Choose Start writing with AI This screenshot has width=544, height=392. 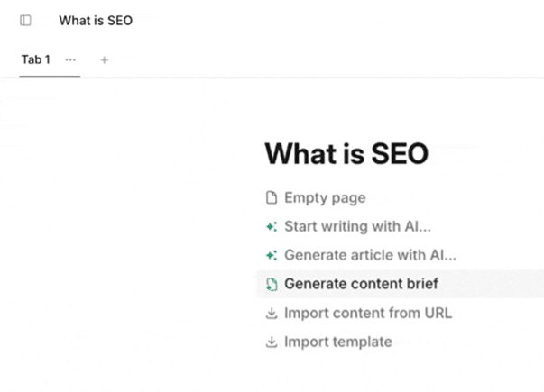coord(357,226)
